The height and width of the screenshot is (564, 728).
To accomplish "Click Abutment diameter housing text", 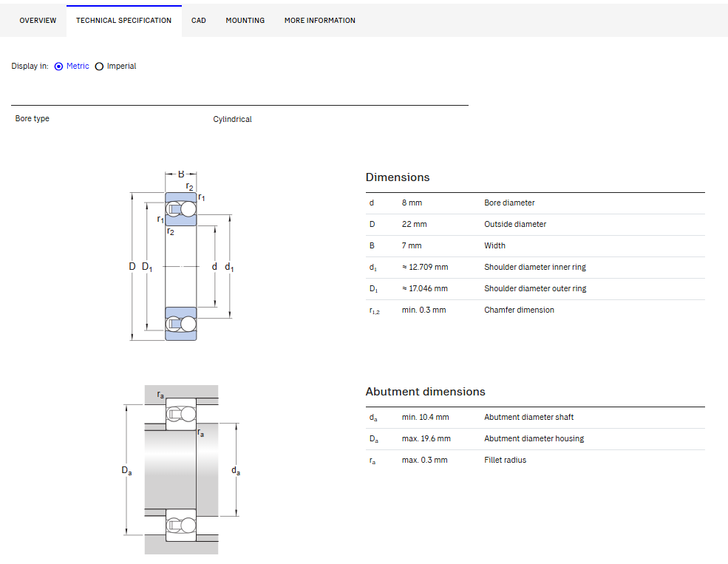I will [x=534, y=438].
